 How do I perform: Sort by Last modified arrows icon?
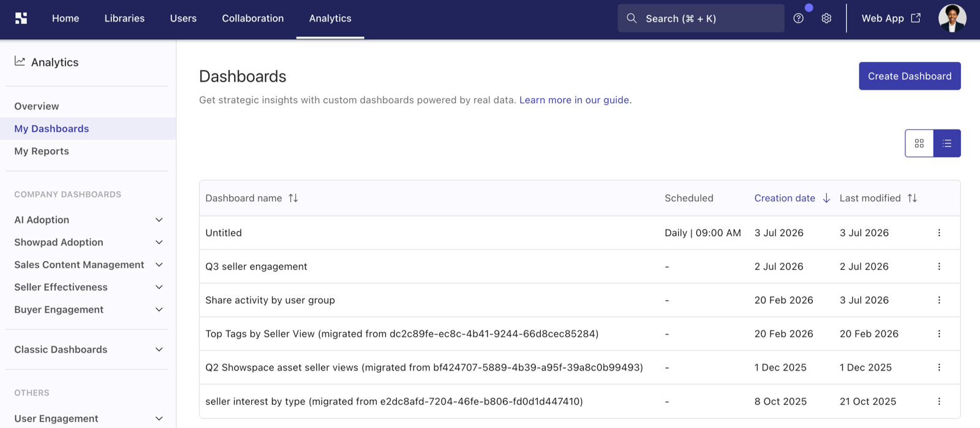(x=912, y=198)
